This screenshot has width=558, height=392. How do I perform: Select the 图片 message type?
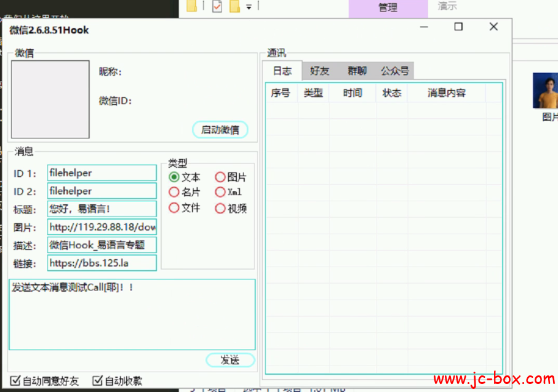coord(231,177)
